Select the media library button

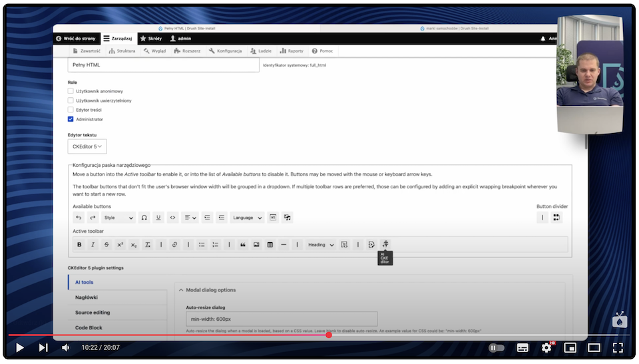tap(288, 218)
